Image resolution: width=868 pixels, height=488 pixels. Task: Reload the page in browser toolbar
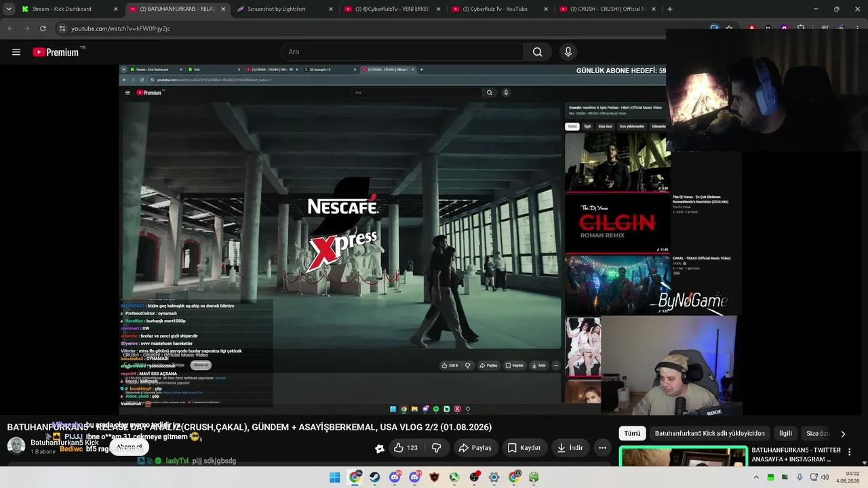click(x=43, y=28)
